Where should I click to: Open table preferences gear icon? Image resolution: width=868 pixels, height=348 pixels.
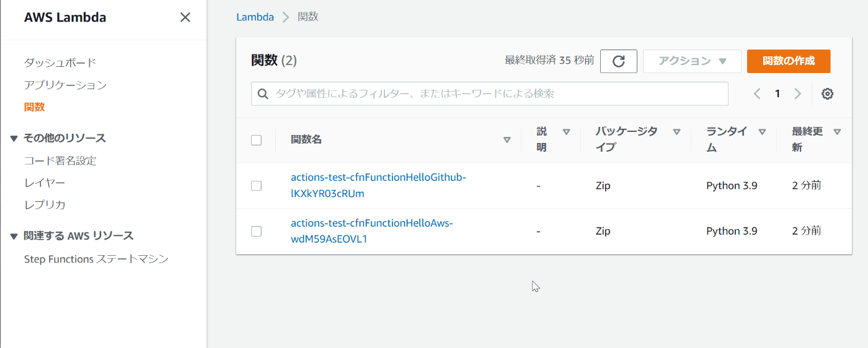pyautogui.click(x=827, y=94)
